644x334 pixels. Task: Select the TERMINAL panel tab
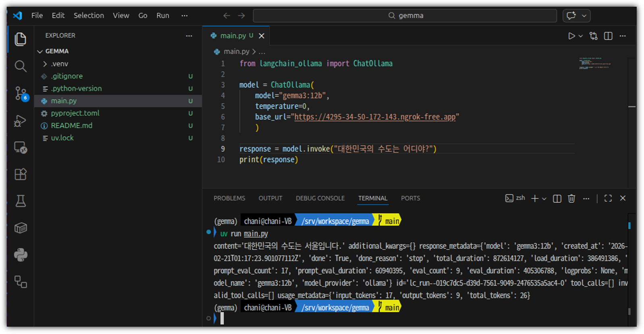tap(373, 198)
